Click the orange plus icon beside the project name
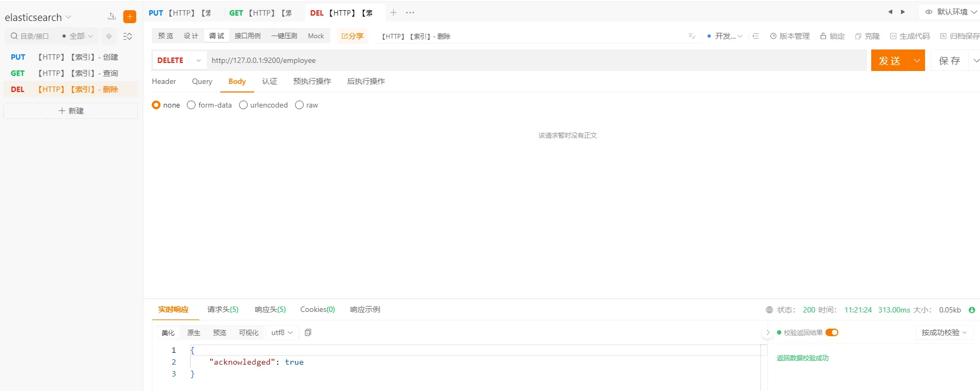 [x=130, y=17]
